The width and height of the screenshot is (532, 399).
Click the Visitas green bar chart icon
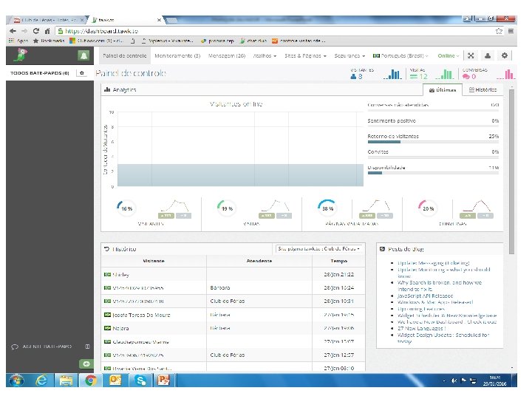point(445,74)
